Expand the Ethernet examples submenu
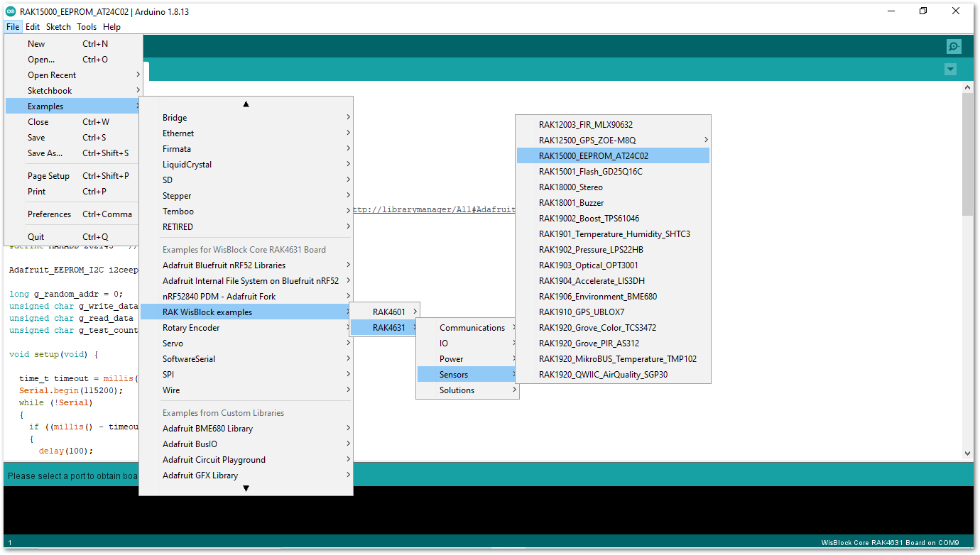Viewport: 980px width, 555px height. 246,133
